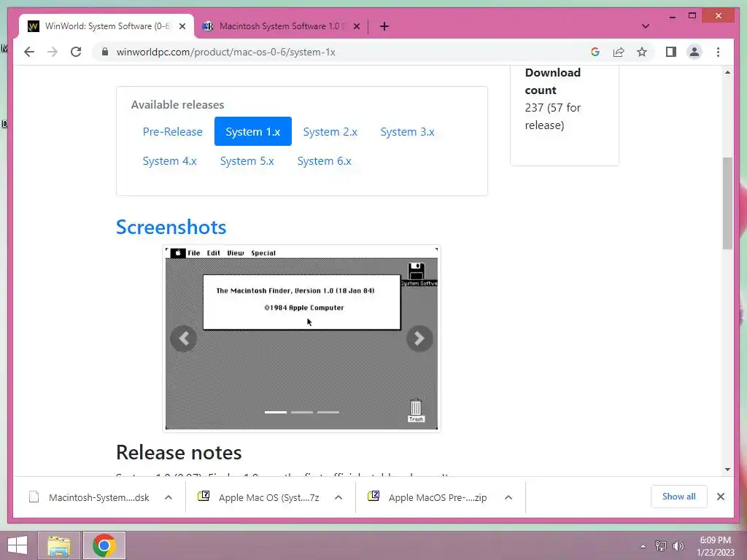The image size is (747, 560).
Task: View site info via the lock icon
Action: coord(105,52)
